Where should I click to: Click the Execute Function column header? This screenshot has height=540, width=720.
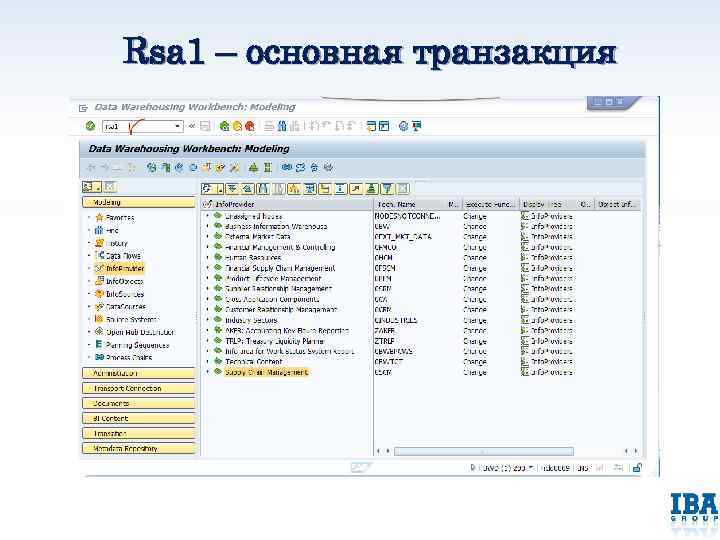[490, 204]
